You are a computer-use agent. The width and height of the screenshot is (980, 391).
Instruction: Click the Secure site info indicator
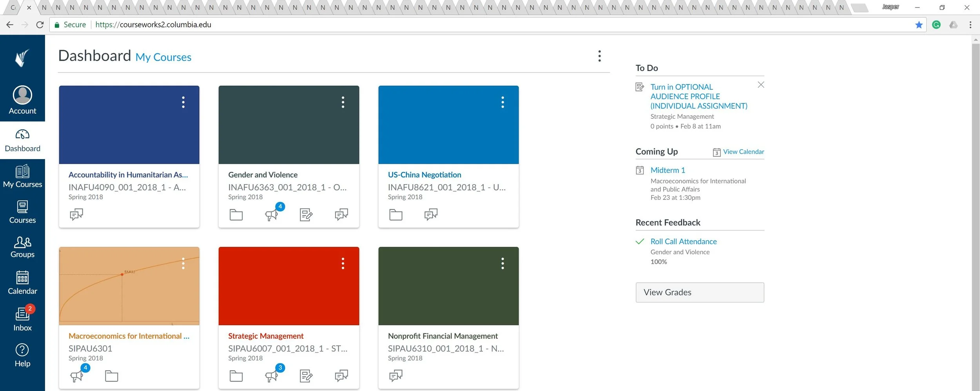click(70, 25)
